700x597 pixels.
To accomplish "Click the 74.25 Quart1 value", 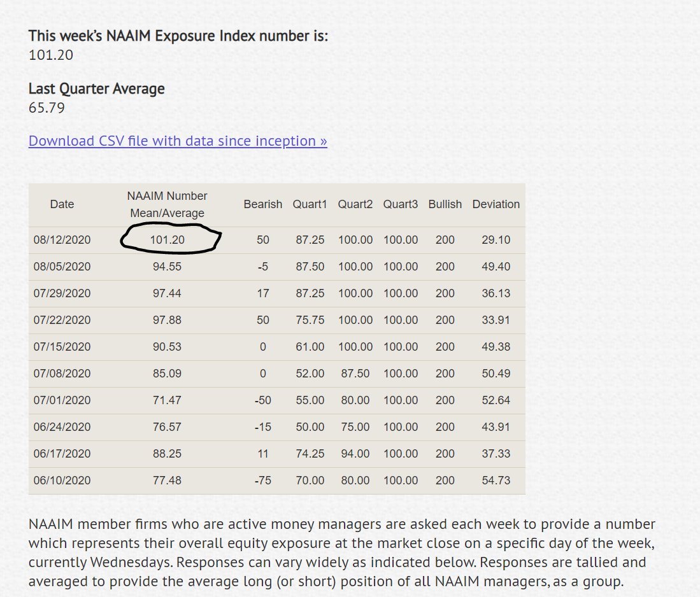I will pos(310,454).
